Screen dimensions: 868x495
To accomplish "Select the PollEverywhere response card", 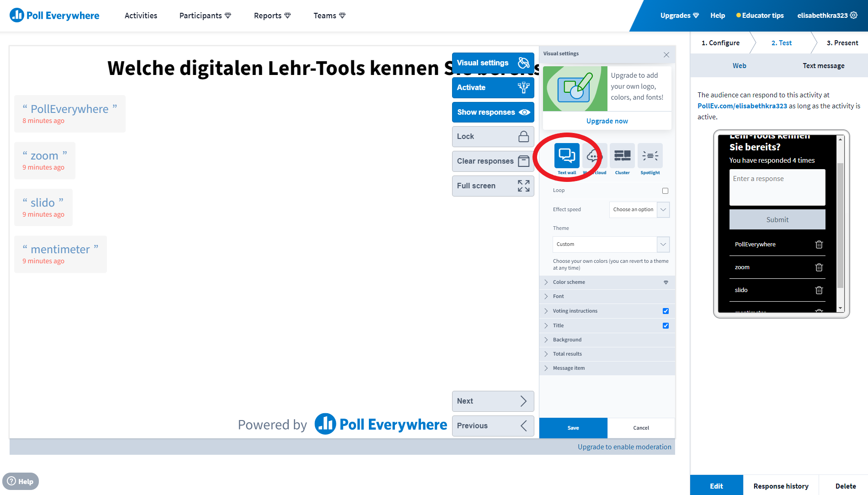I will [x=69, y=114].
